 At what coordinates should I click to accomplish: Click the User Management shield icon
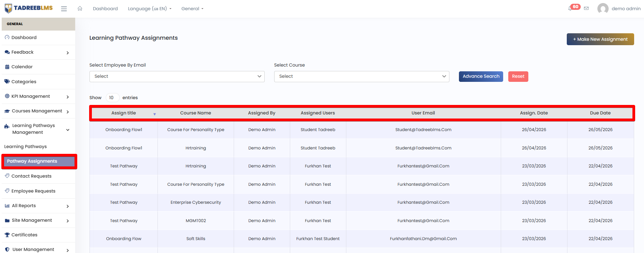tap(7, 250)
